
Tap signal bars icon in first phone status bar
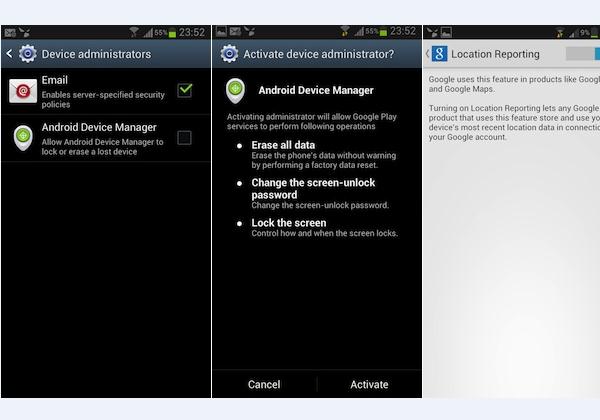pos(148,33)
